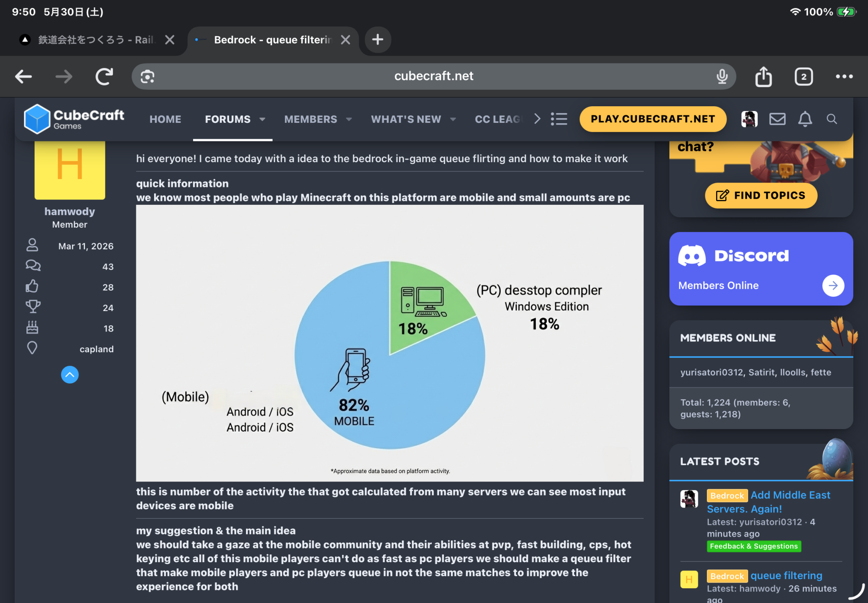Go to the HOME nav item
Image resolution: width=868 pixels, height=603 pixels.
165,119
